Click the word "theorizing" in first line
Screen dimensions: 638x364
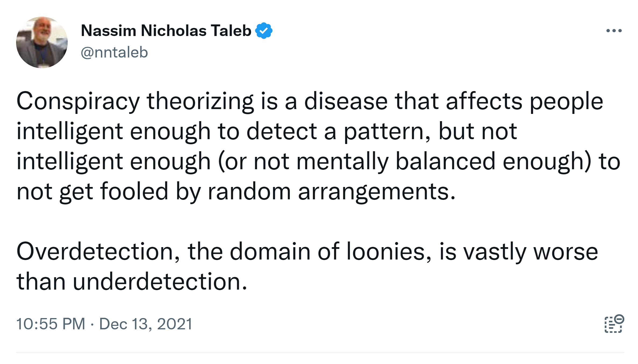point(200,101)
